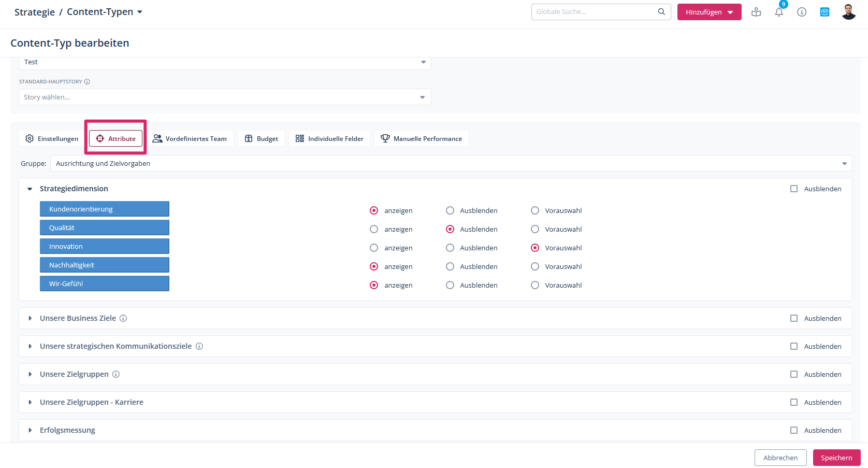
Task: Expand the Erfolgsmessung section
Action: [30, 430]
